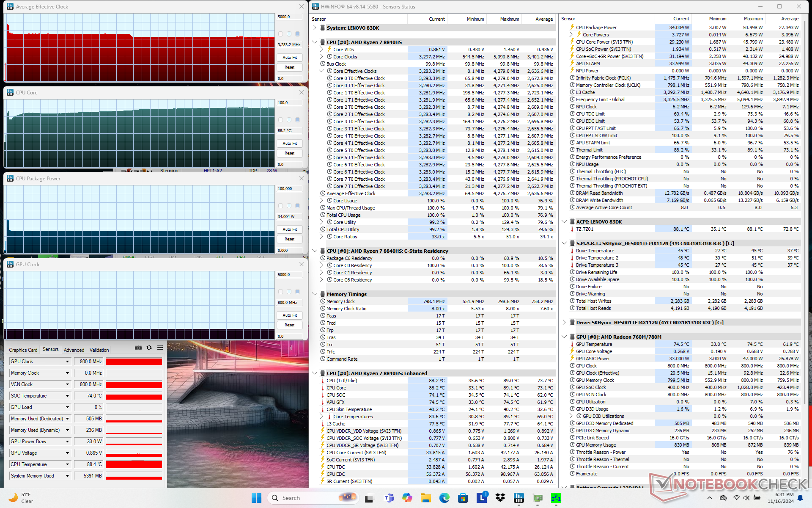The height and width of the screenshot is (508, 812).
Task: Expand the Core Clocks row
Action: pos(321,57)
